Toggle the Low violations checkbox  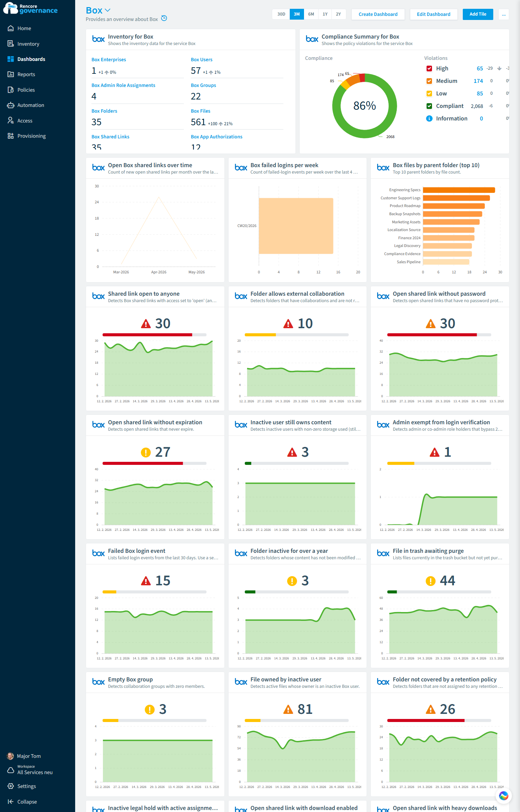(429, 94)
